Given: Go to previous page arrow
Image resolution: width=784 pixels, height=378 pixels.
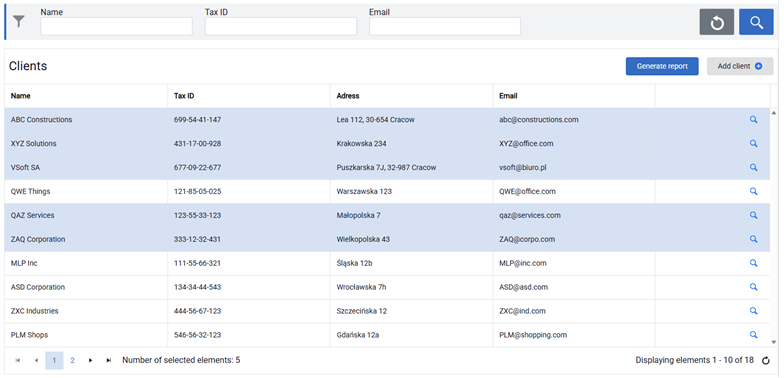Looking at the screenshot, I should click(36, 360).
